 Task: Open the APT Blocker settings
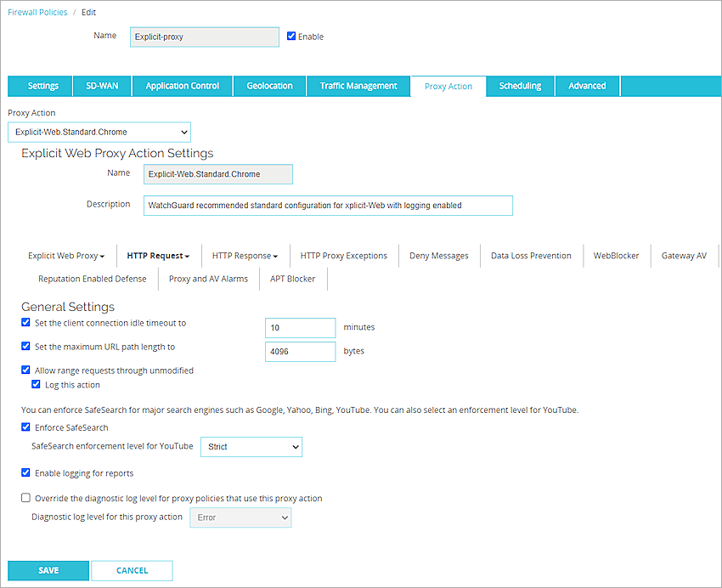[293, 278]
